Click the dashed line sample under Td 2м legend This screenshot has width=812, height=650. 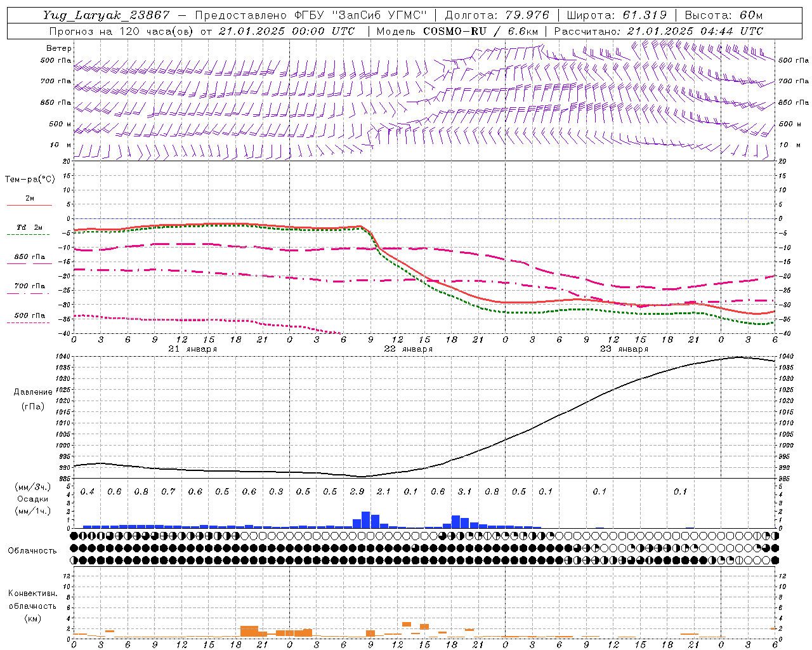(29, 235)
